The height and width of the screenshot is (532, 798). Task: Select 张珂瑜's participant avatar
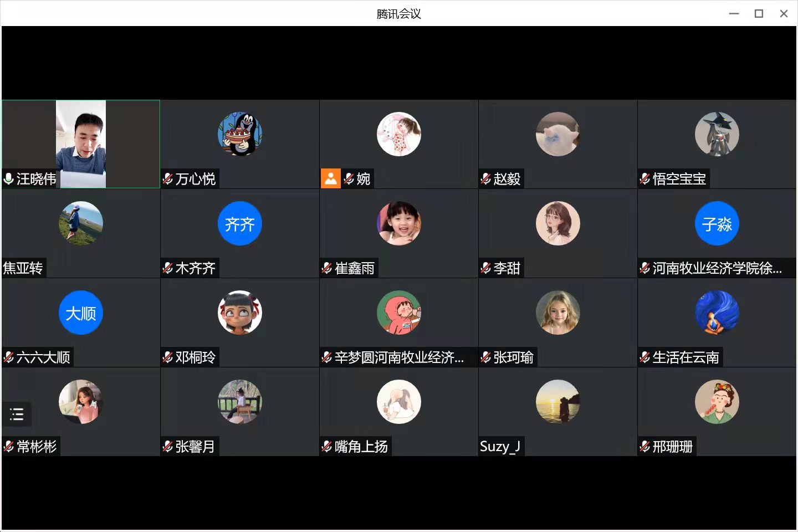pyautogui.click(x=558, y=313)
